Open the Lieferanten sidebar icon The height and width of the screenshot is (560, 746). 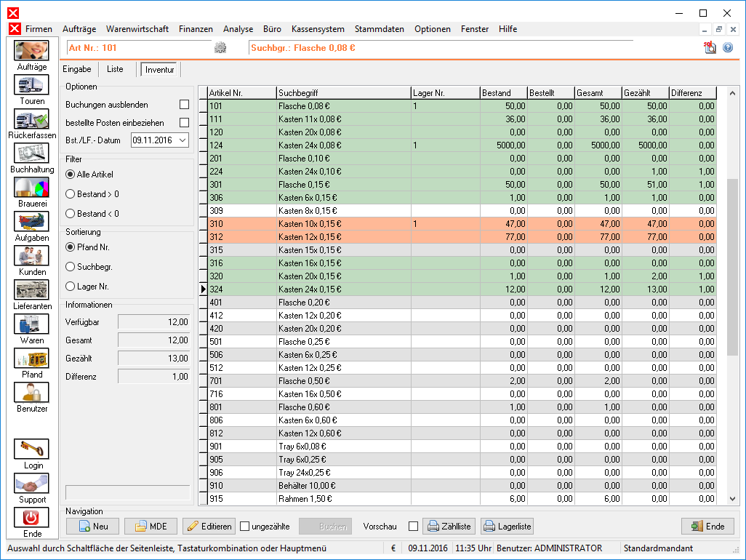(31, 289)
